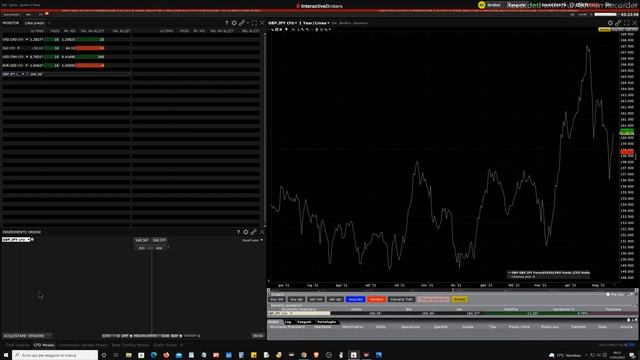Viewport: 640px width, 360px height.
Task: Open notification center in system tray
Action: 632,355
